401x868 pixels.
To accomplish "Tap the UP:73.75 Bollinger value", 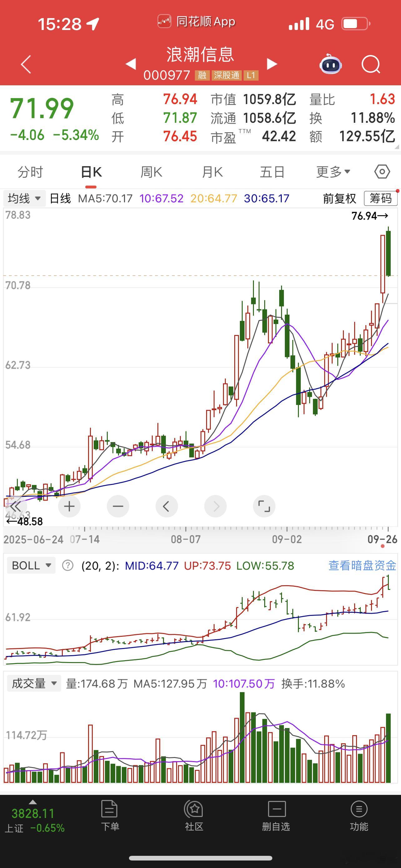I will (x=207, y=566).
